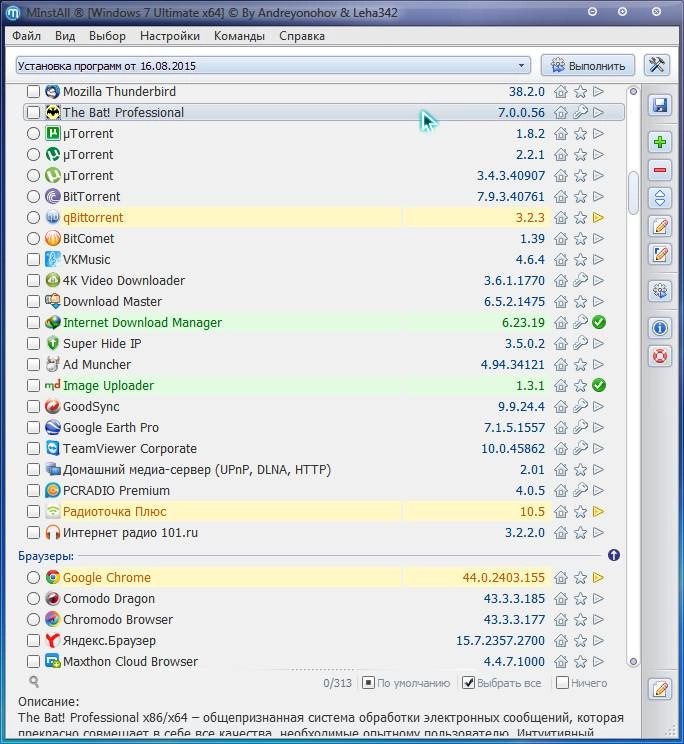This screenshot has height=744, width=684.
Task: Check the Internet Download Manager checkbox
Action: pyautogui.click(x=33, y=323)
